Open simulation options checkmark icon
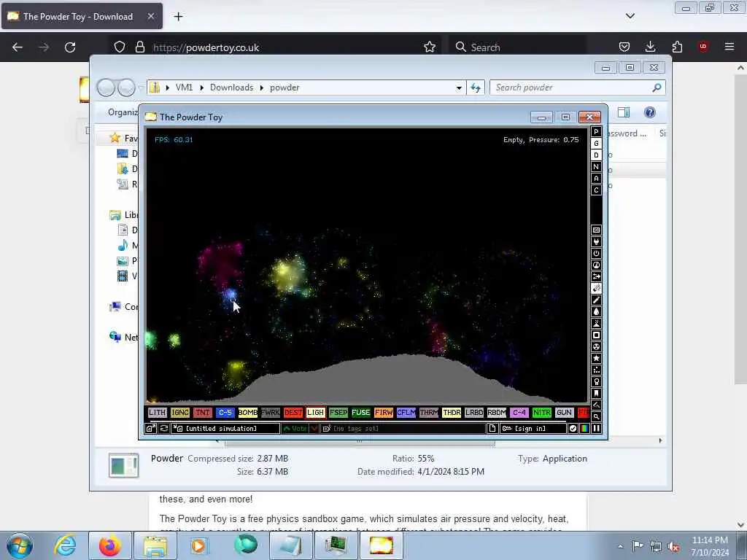The image size is (747, 560). pyautogui.click(x=573, y=429)
